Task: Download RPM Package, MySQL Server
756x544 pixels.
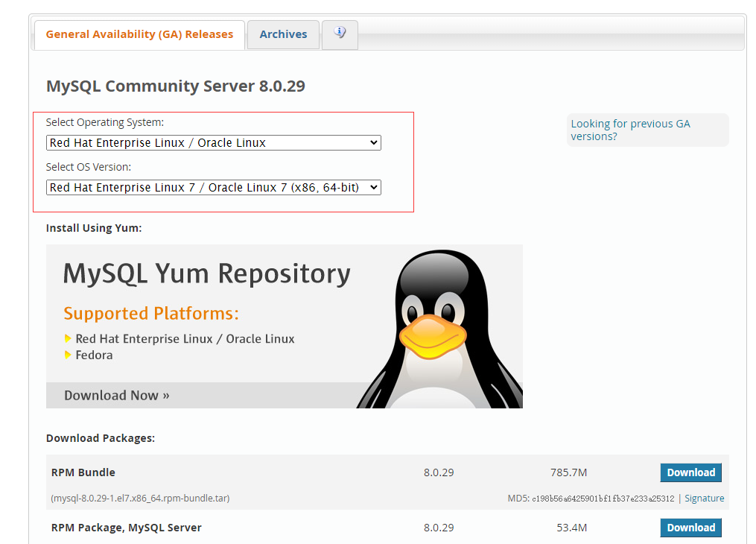Action: coord(690,528)
